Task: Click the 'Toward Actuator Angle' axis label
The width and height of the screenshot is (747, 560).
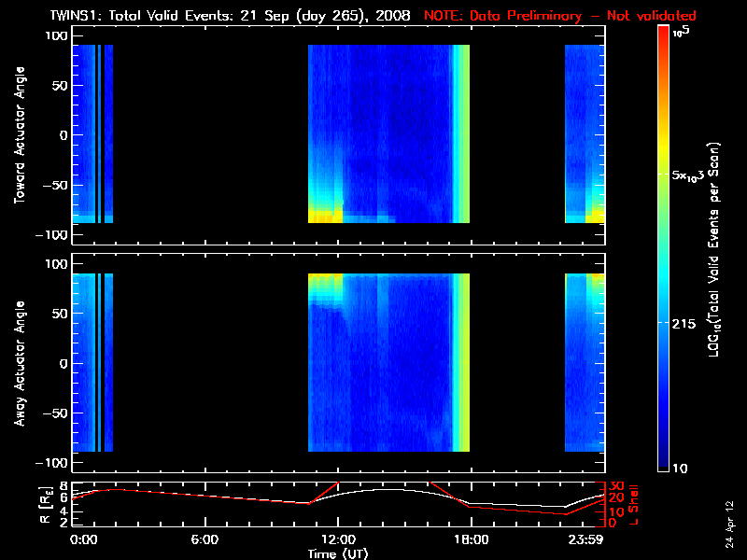Action: (x=19, y=135)
